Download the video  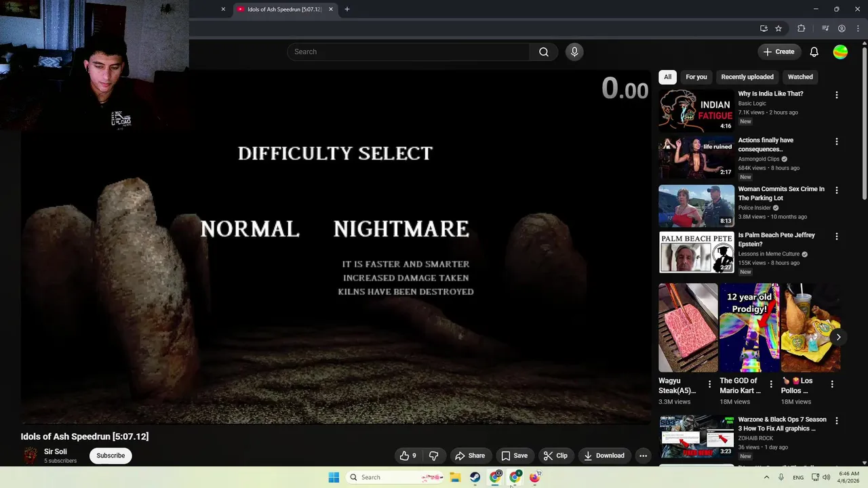point(604,455)
